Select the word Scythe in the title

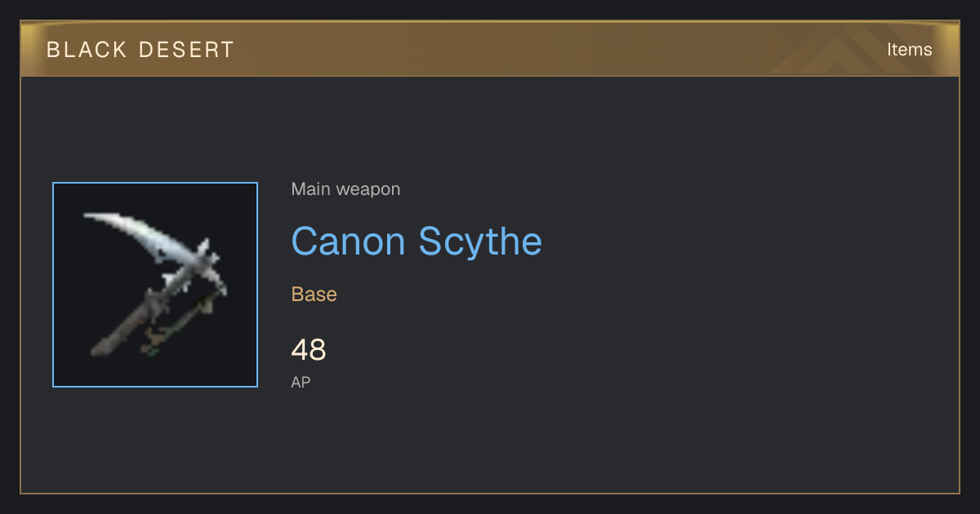(x=480, y=242)
